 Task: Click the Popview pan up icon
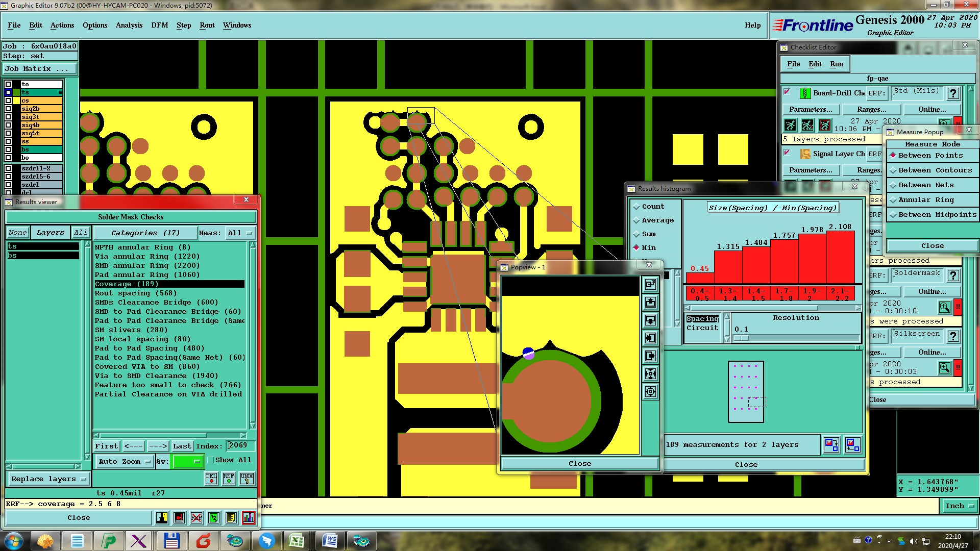650,303
